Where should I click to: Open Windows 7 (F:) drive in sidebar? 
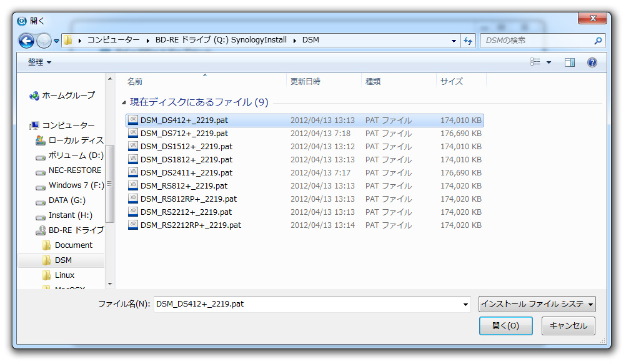[x=70, y=185]
